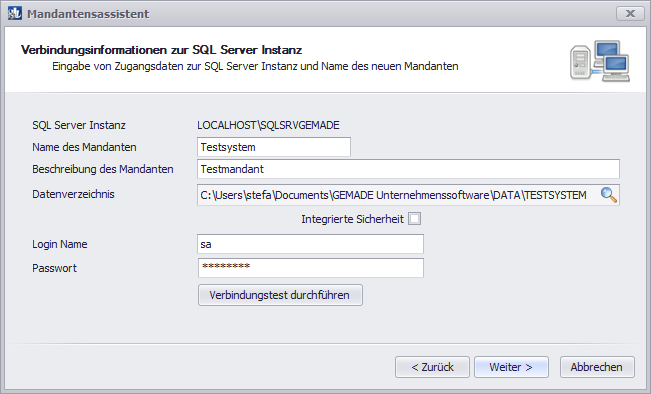
Task: Proceed with the Weiter button
Action: pos(511,367)
